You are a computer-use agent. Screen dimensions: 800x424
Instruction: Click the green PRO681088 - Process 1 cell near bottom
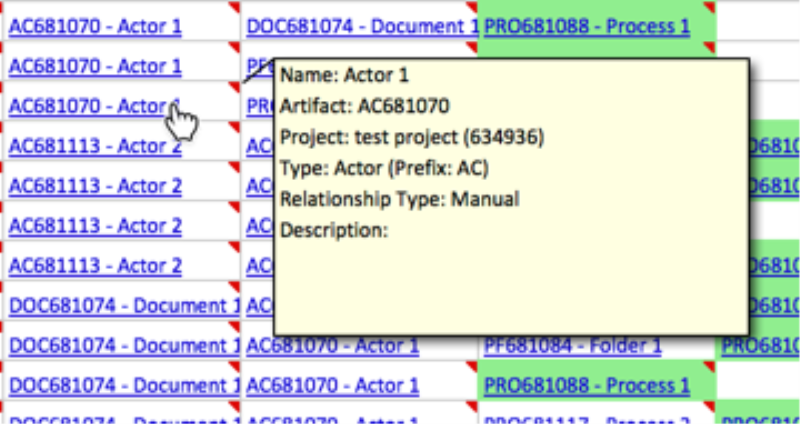tap(586, 385)
